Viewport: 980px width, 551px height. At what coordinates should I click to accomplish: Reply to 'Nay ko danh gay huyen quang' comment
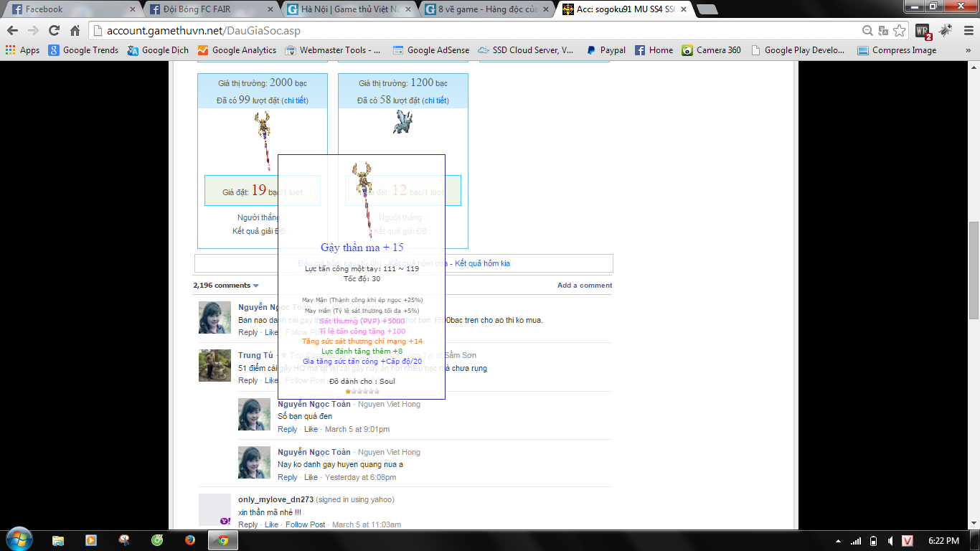[x=288, y=477]
